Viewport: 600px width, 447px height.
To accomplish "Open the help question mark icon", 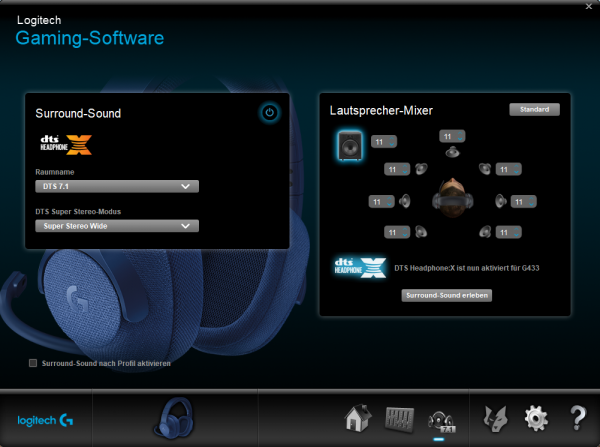I will pos(578,418).
